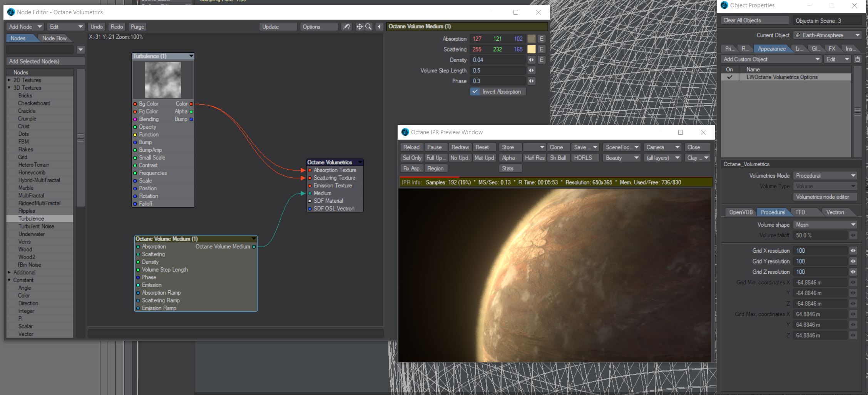This screenshot has width=868, height=395.
Task: Toggle Half Res in IPR Preview
Action: pos(535,158)
